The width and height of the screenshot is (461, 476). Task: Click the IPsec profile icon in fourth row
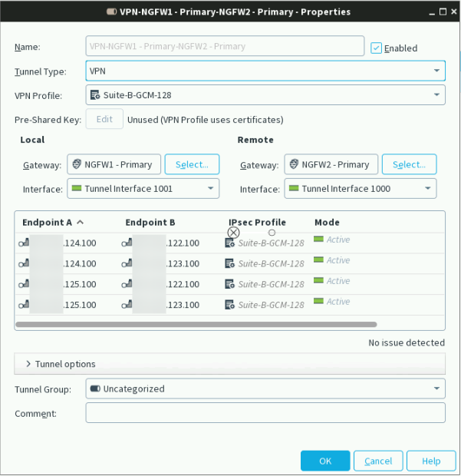point(229,305)
